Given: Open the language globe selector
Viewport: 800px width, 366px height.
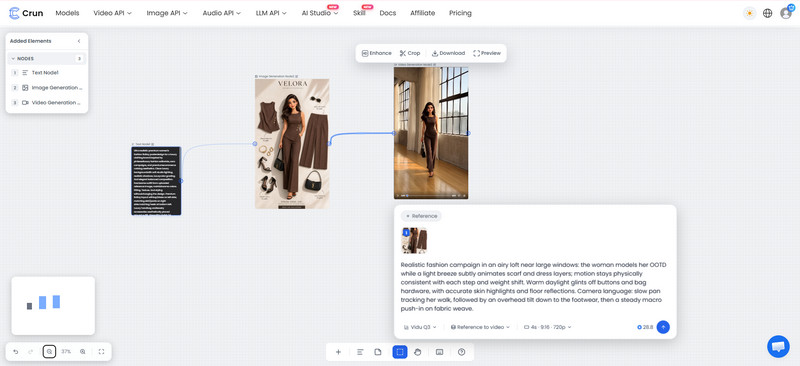Looking at the screenshot, I should coord(767,13).
